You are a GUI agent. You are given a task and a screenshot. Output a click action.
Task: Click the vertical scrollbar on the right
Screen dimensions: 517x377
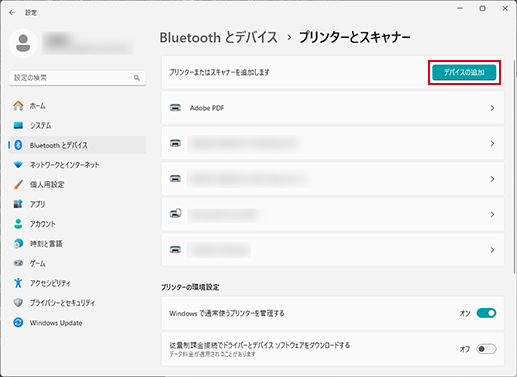pos(515,167)
